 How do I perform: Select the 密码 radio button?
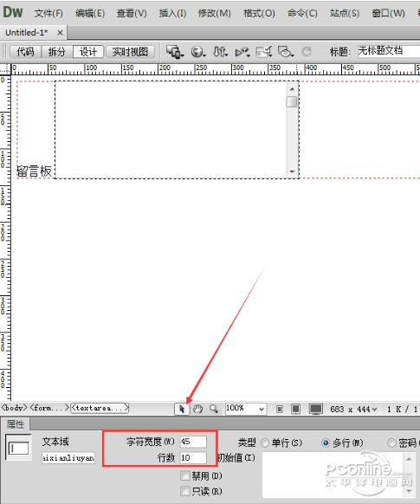tap(391, 443)
